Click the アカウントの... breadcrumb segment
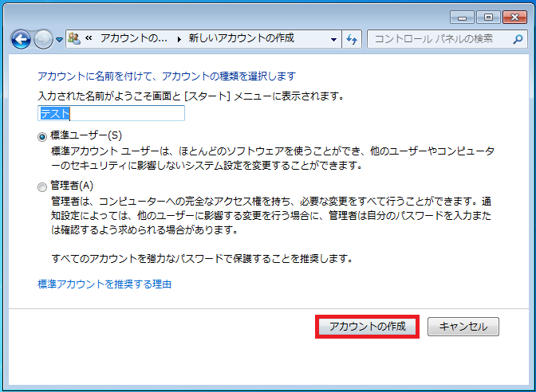This screenshot has height=392, width=536. click(134, 38)
